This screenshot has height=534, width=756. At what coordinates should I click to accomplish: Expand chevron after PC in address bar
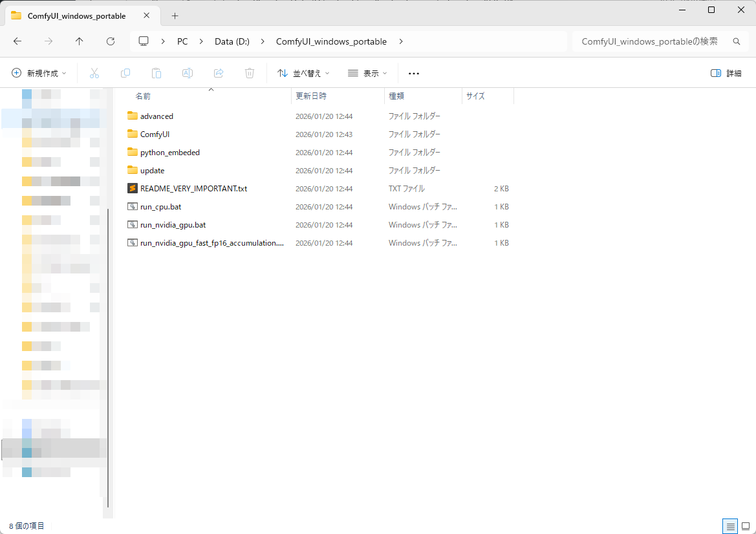pos(201,41)
